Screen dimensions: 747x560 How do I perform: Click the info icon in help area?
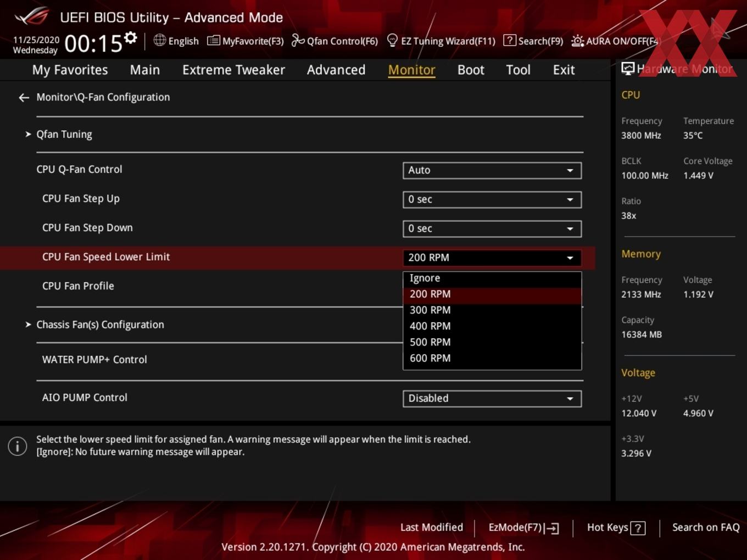coord(18,446)
